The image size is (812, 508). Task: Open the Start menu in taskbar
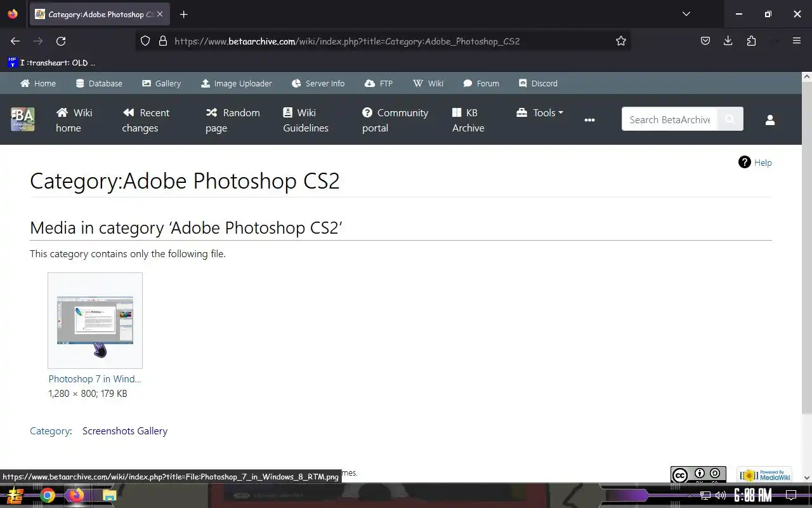tap(15, 495)
